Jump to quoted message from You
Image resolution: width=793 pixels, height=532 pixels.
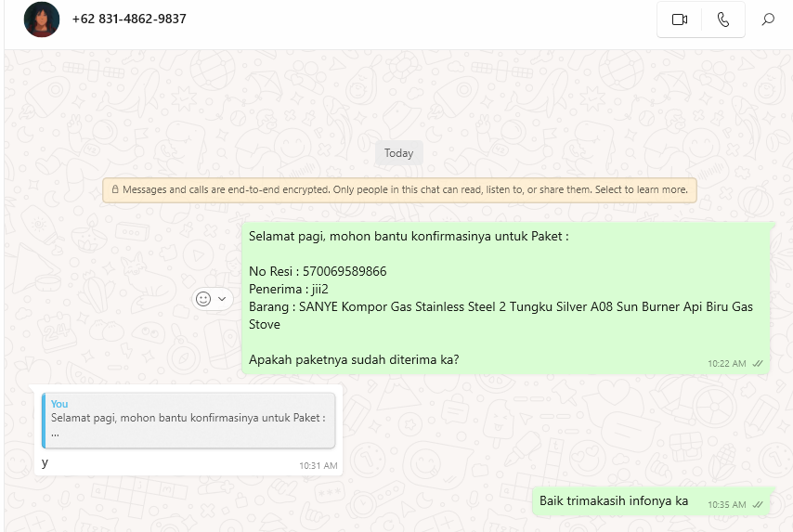pyautogui.click(x=188, y=421)
